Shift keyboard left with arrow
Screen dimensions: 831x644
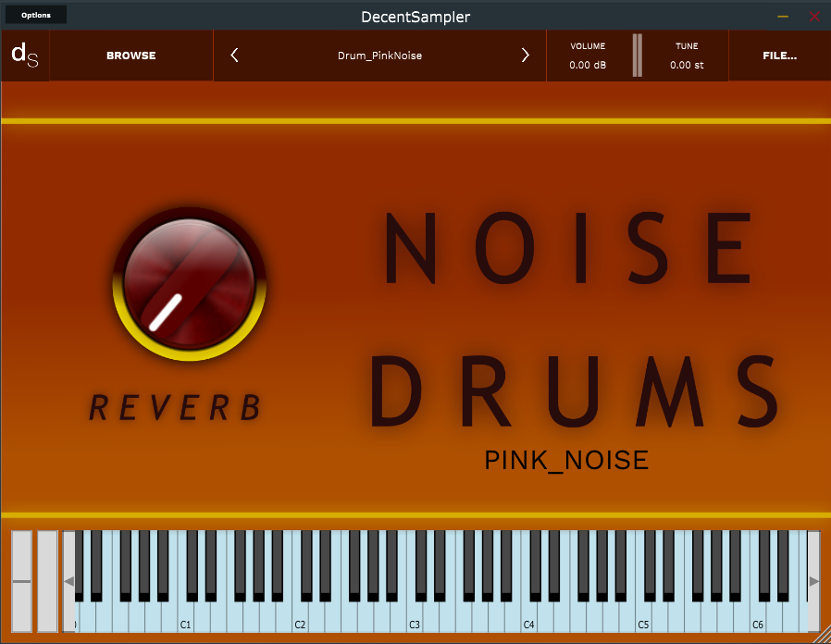pos(68,581)
